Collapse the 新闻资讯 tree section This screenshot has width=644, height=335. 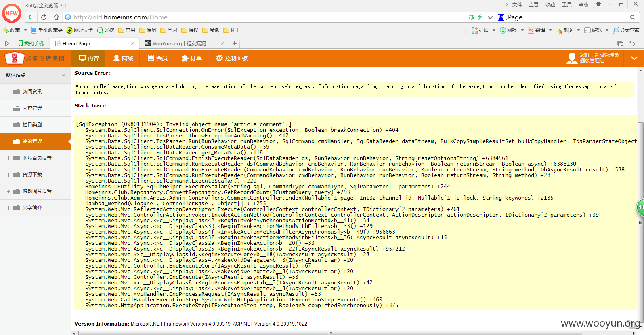pyautogui.click(x=8, y=92)
